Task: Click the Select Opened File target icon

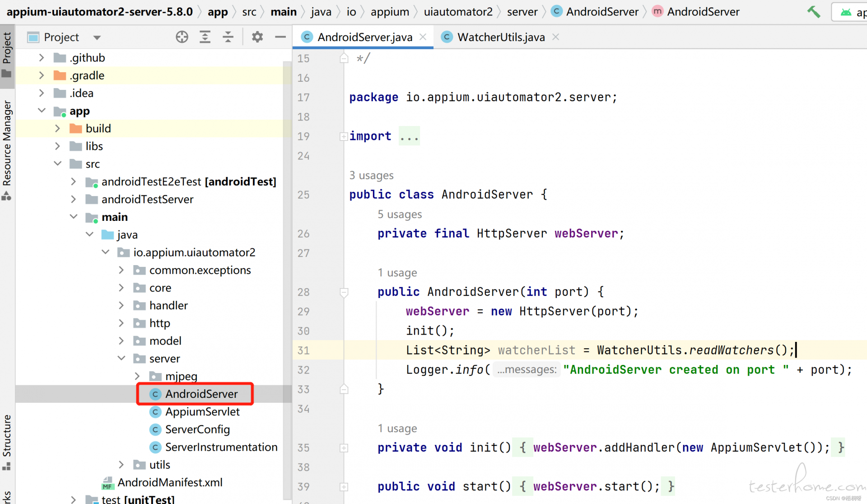Action: click(x=182, y=37)
